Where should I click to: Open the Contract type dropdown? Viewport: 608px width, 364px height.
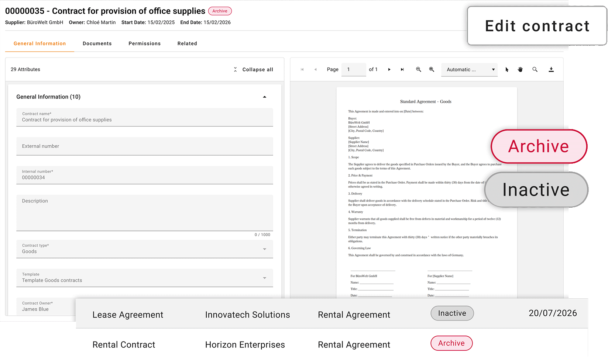(144, 249)
